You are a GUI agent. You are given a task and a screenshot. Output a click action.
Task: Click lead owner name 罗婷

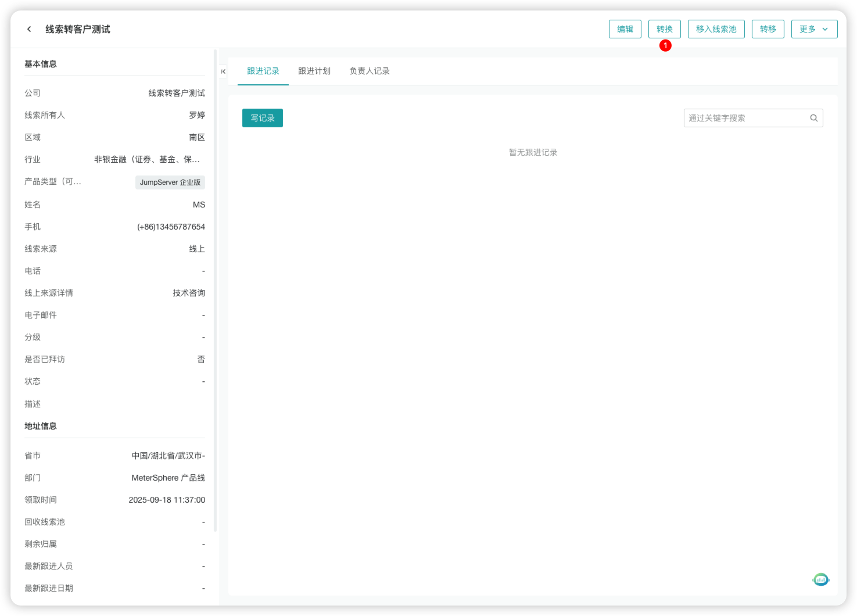198,114
